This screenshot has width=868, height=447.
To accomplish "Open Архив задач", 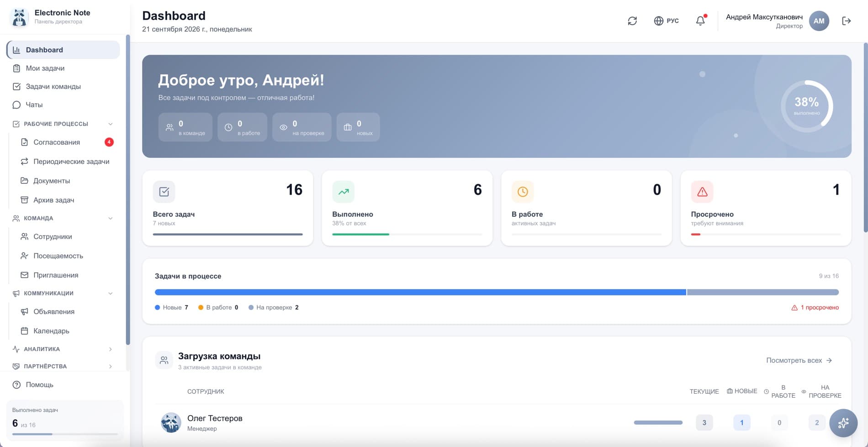I will [x=67, y=200].
